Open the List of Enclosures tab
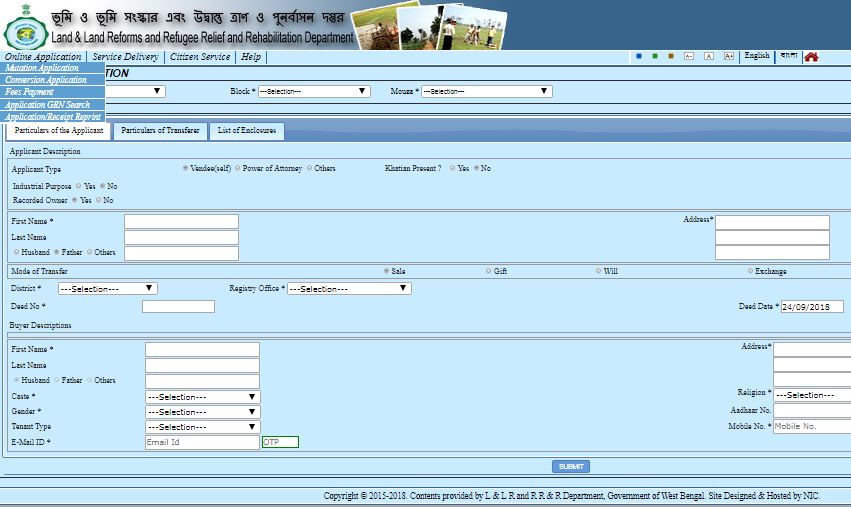The height and width of the screenshot is (507, 851). [246, 131]
